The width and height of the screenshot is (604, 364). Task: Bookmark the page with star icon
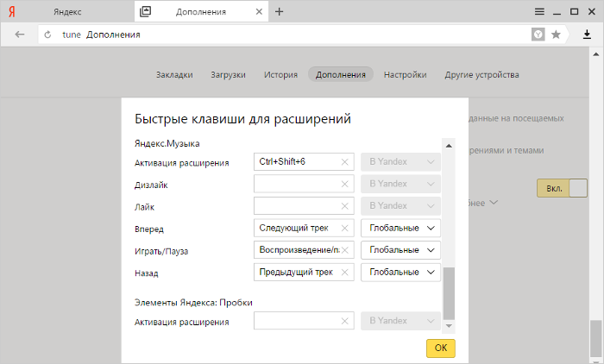tap(556, 35)
